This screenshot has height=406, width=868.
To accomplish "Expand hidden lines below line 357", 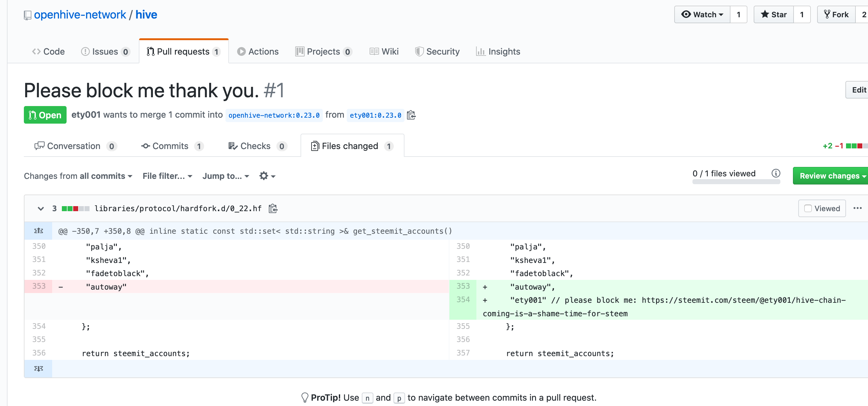I will [38, 369].
